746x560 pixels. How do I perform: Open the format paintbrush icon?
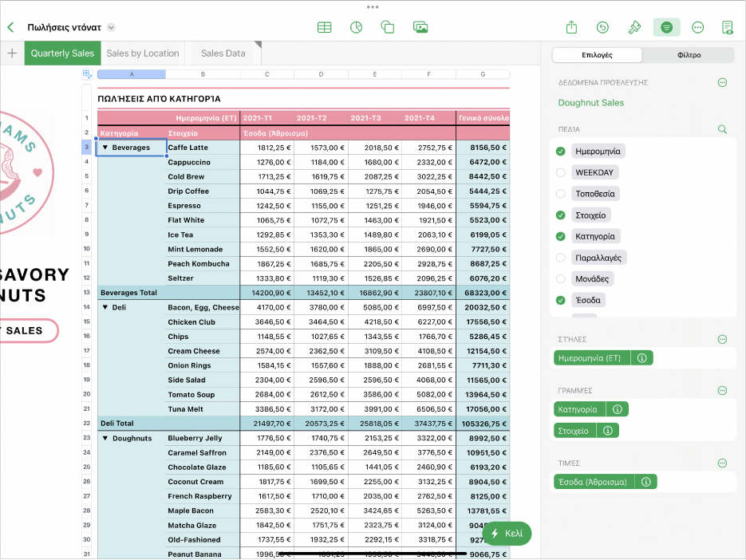[634, 27]
